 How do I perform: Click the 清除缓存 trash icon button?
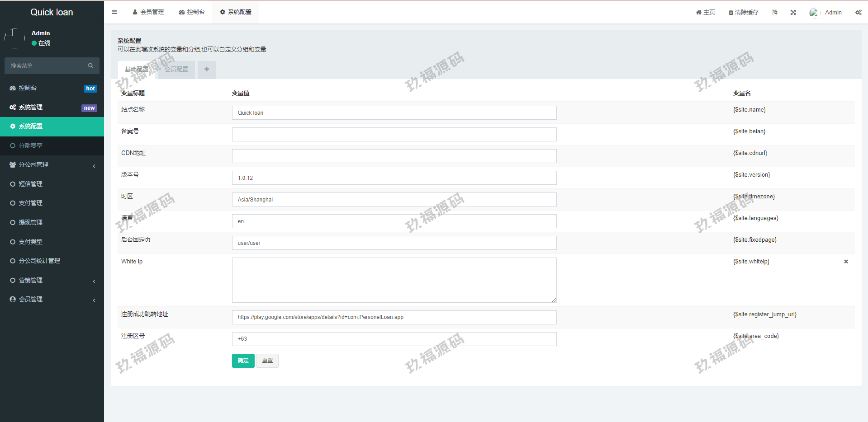743,12
